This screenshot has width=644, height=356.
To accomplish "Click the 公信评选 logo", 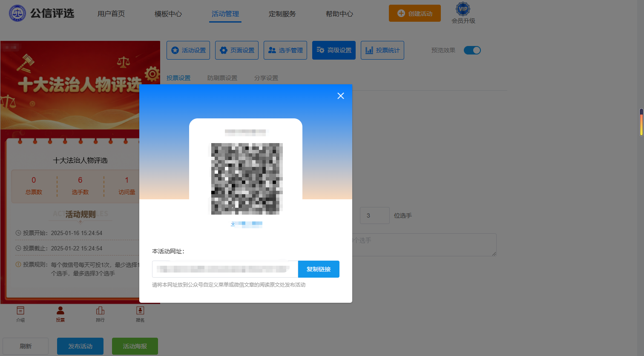I will (x=42, y=13).
